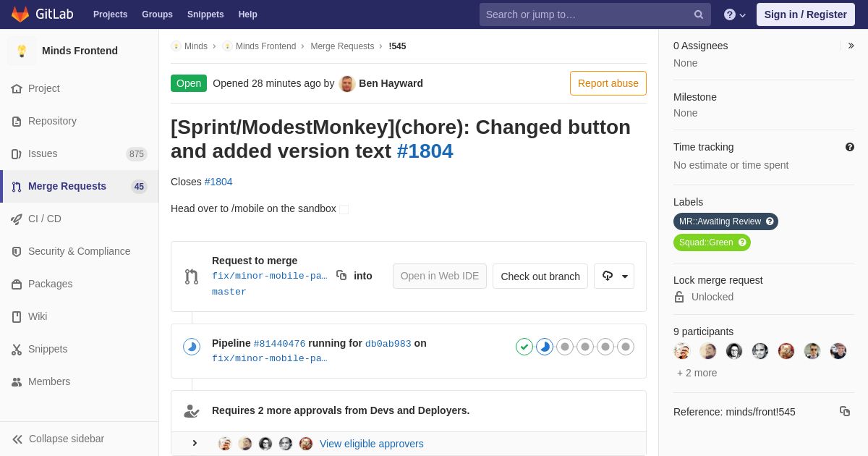Open #1804 link after Closes
Image resolution: width=868 pixels, height=456 pixels.
(218, 182)
